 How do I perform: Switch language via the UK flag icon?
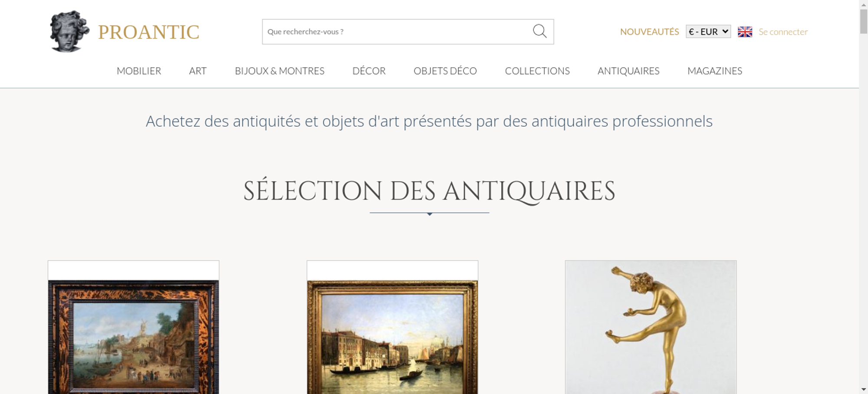[745, 32]
